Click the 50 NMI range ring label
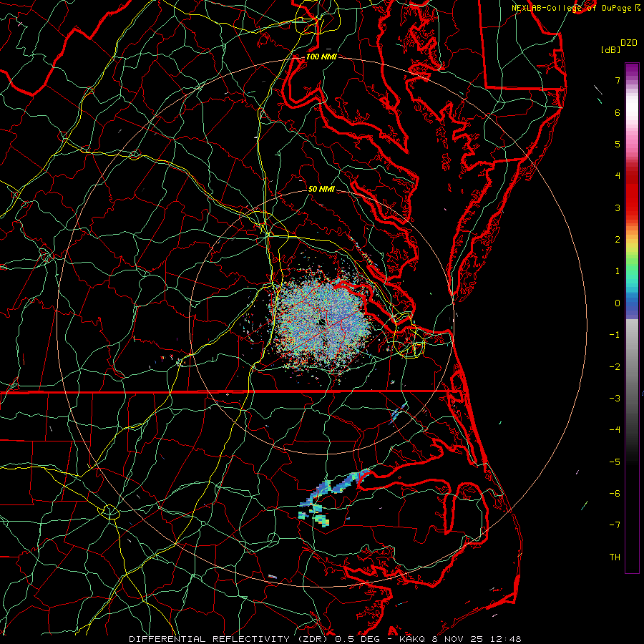Viewport: 644px width, 644px height. (321, 189)
